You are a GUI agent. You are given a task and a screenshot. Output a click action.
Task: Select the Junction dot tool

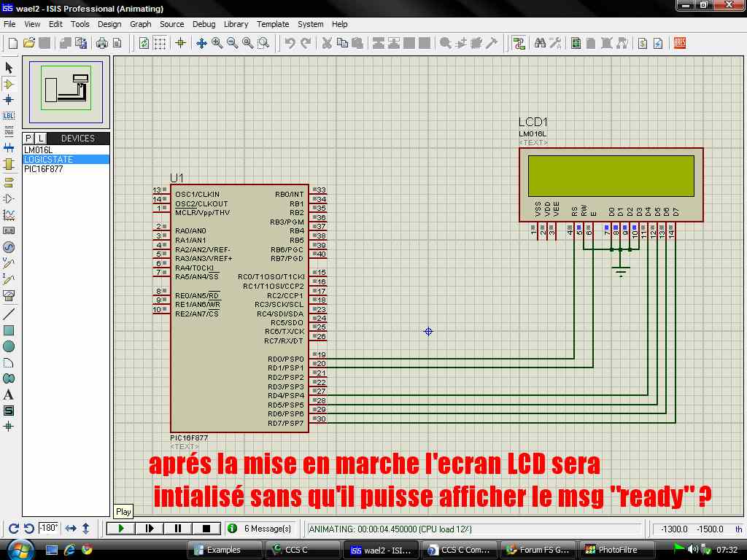pos(9,99)
